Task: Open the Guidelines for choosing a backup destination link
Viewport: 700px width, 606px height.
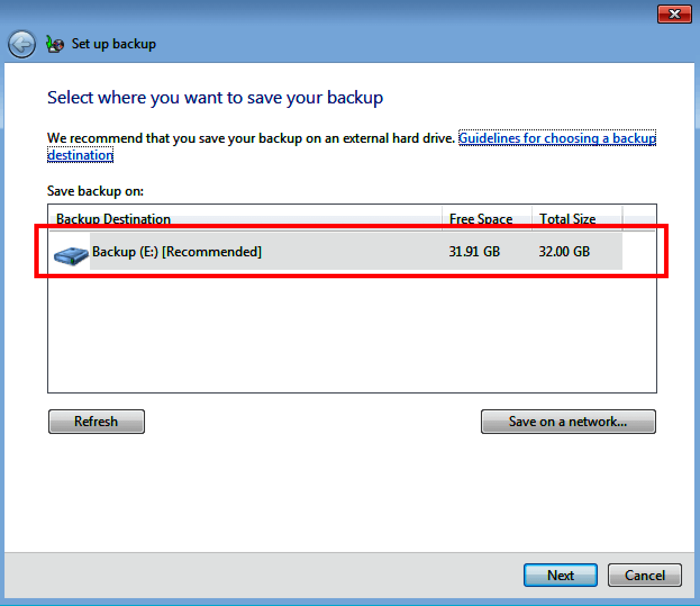Action: [x=557, y=138]
